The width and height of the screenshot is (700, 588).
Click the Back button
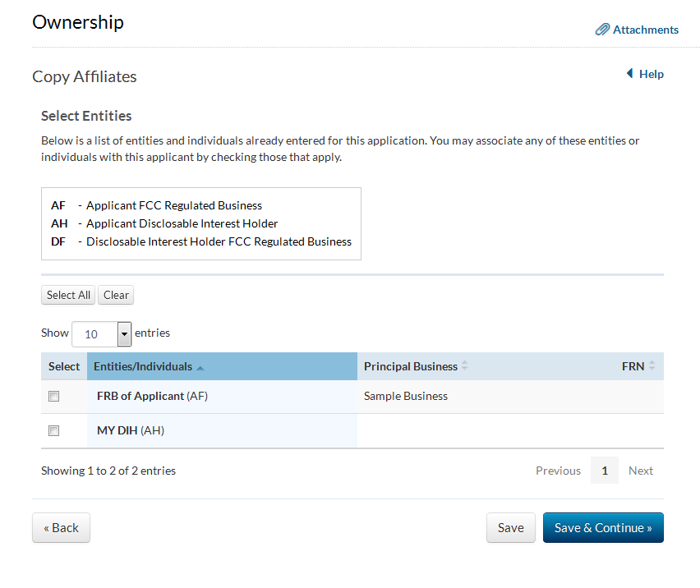[61, 528]
